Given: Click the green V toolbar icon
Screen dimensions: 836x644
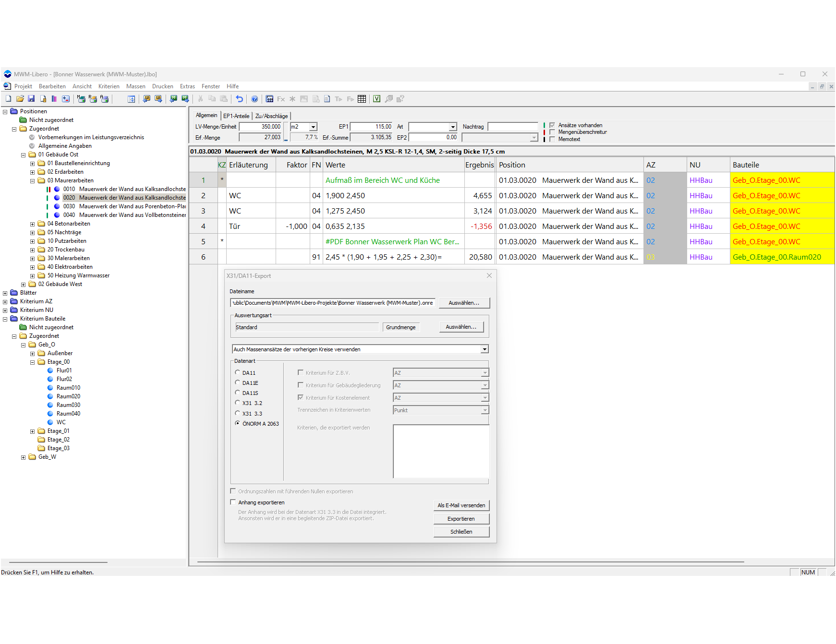Looking at the screenshot, I should [x=377, y=99].
